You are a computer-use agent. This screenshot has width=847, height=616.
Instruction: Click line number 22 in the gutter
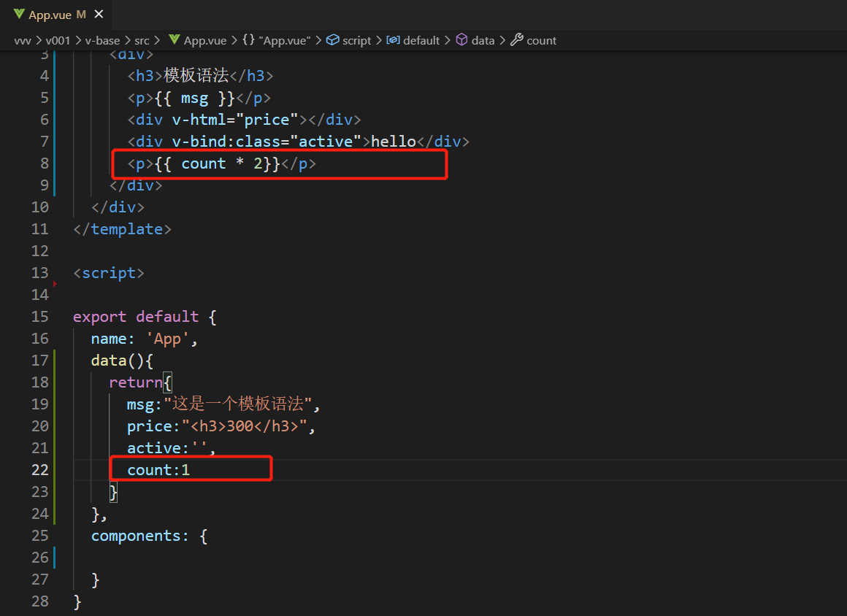(x=40, y=470)
